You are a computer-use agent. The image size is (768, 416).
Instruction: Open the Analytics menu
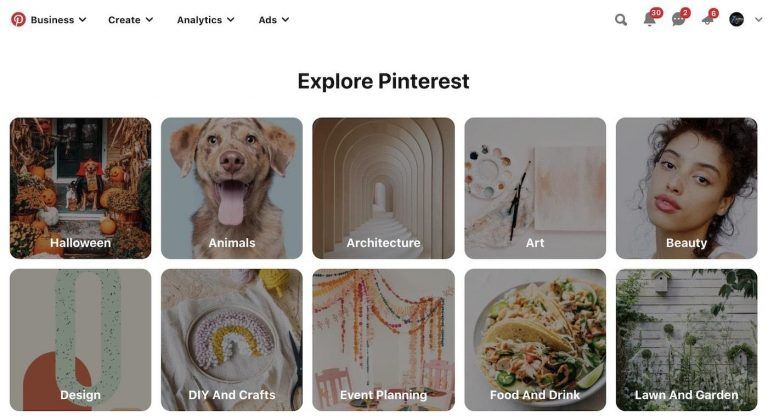point(205,20)
